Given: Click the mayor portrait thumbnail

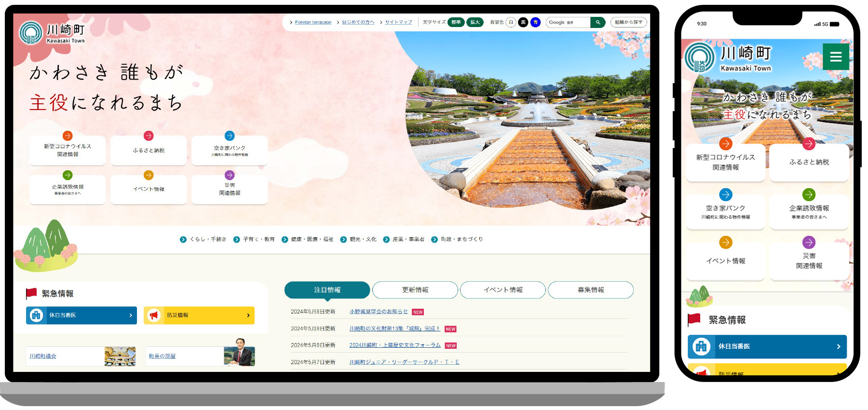Looking at the screenshot, I should coord(240,353).
